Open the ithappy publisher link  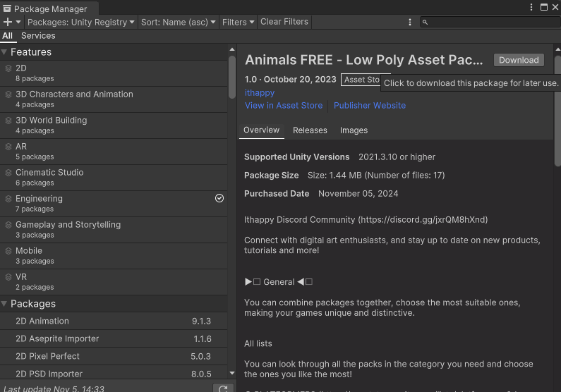click(260, 92)
